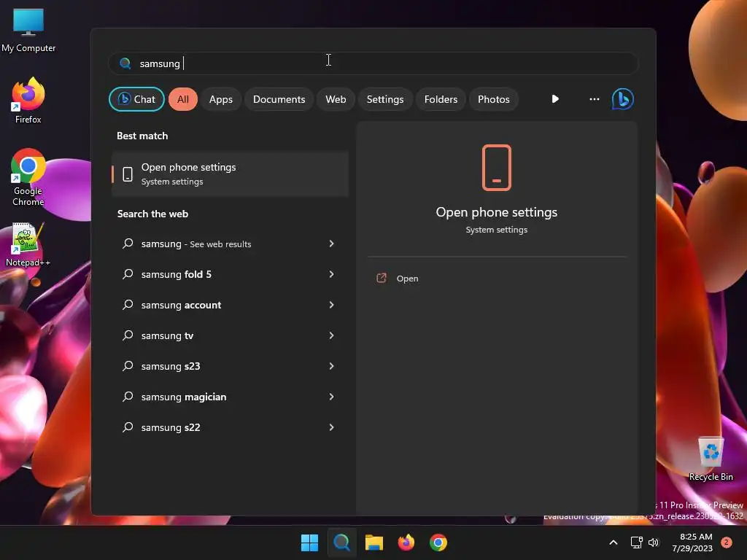Image resolution: width=747 pixels, height=560 pixels.
Task: Click the phone icon beside Open phone settings result
Action: tap(128, 174)
